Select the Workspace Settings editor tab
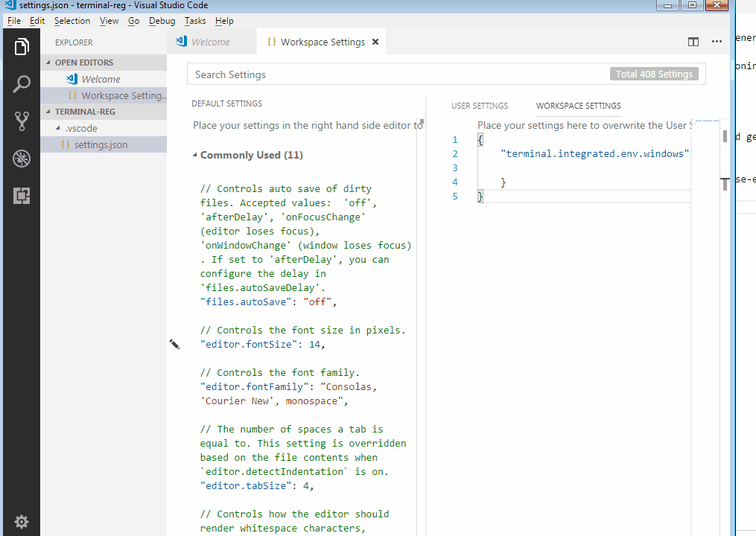 click(x=321, y=42)
